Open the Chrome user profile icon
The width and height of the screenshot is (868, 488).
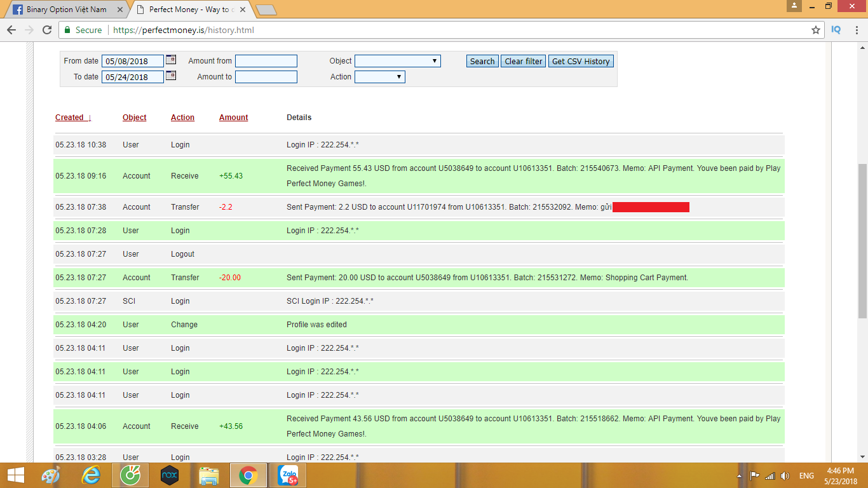(x=794, y=6)
